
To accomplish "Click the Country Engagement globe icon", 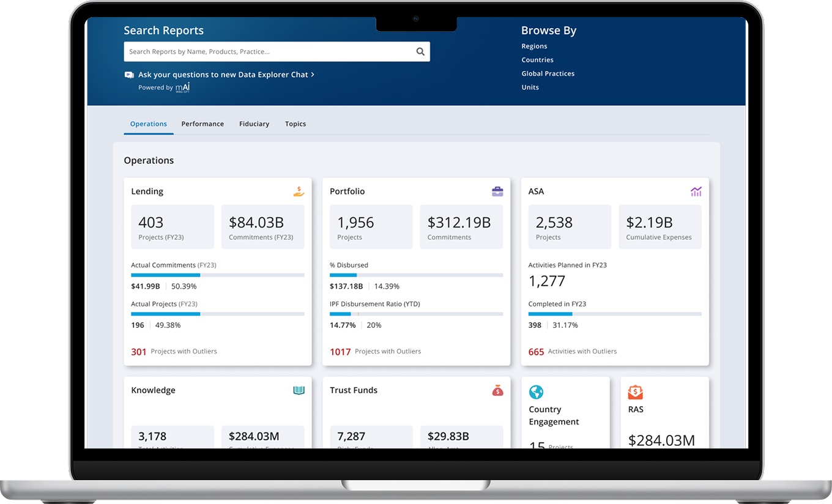I will click(536, 392).
